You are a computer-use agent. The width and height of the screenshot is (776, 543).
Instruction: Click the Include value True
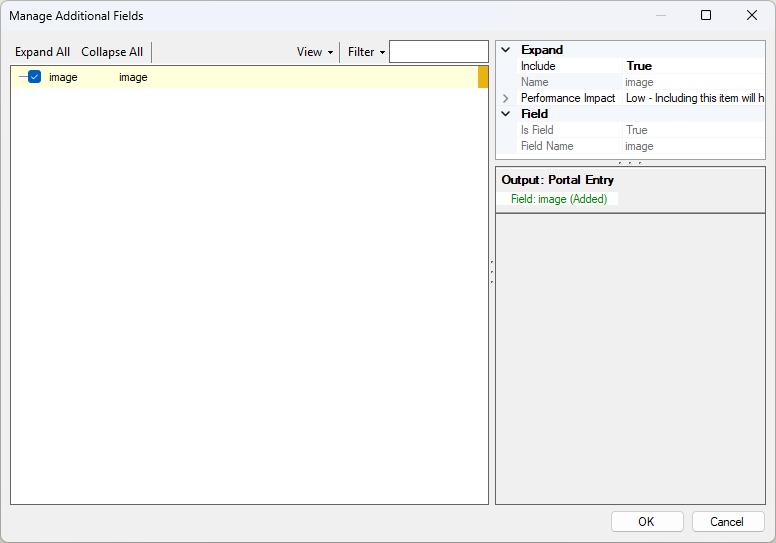tap(639, 66)
